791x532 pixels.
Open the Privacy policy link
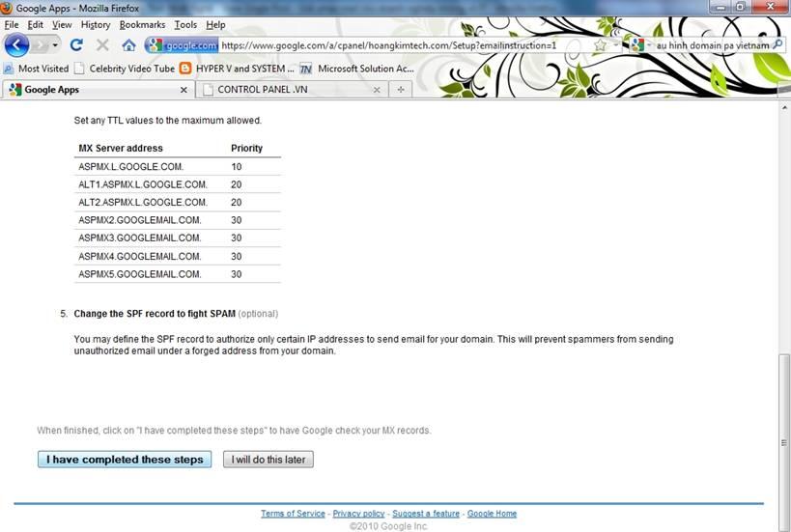[358, 514]
